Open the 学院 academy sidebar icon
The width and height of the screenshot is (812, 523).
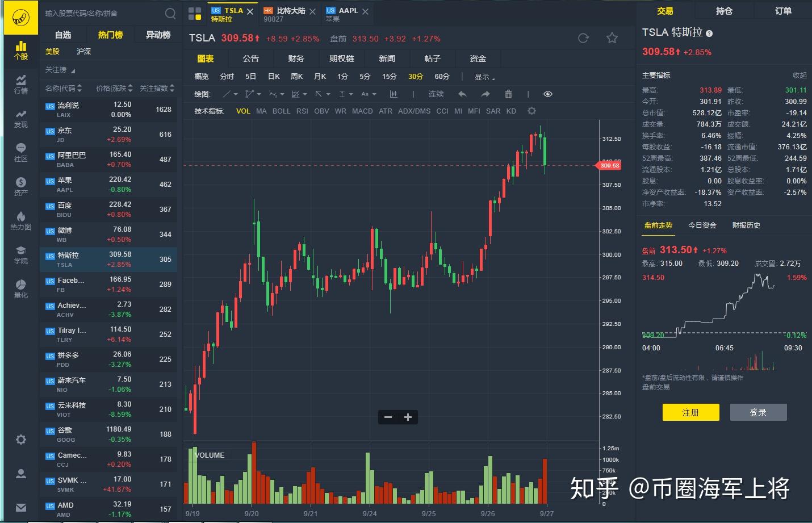point(20,256)
